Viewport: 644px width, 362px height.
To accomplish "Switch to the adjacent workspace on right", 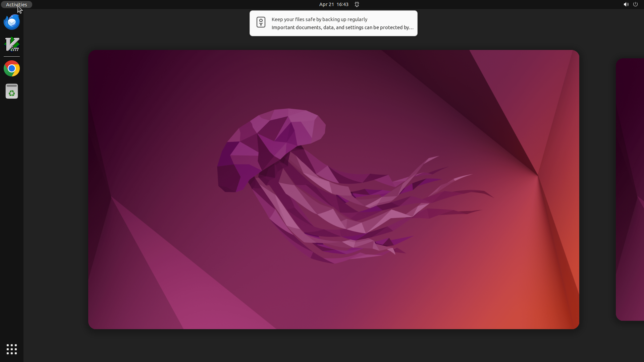I will pos(631,189).
